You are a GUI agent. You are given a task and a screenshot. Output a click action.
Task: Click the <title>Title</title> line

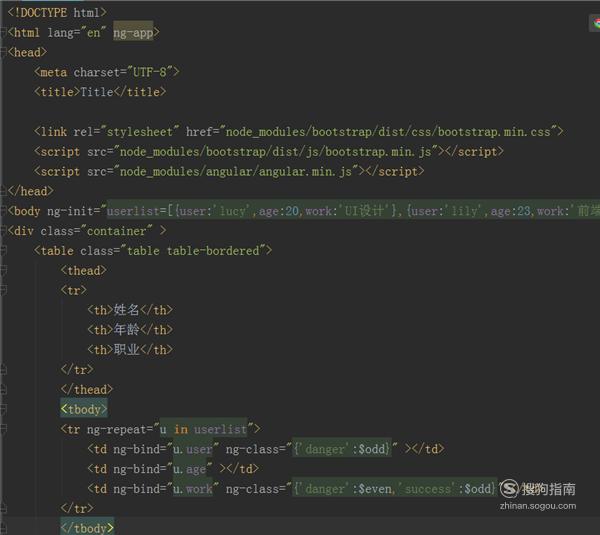tap(100, 92)
